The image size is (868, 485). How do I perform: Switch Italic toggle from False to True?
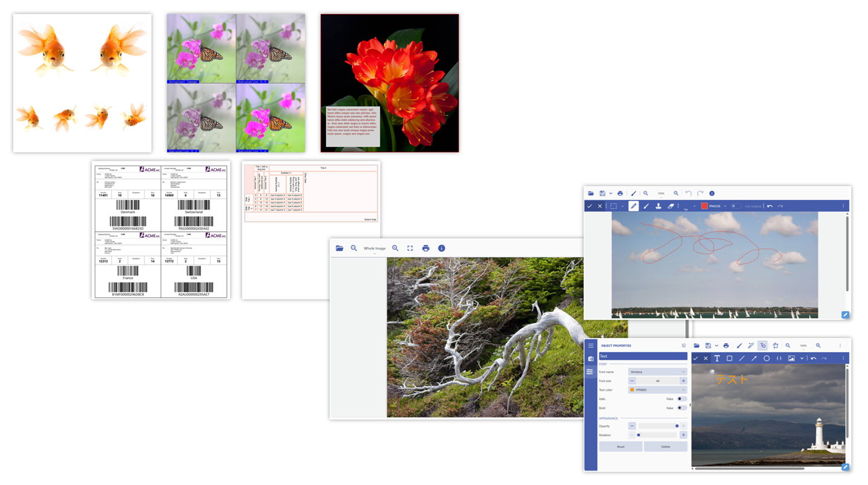click(x=681, y=399)
